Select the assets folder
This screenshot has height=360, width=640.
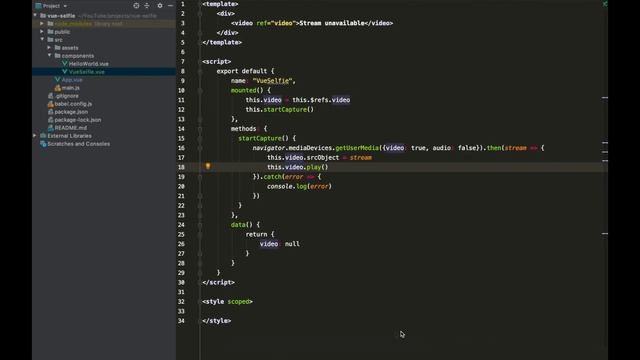[x=70, y=48]
